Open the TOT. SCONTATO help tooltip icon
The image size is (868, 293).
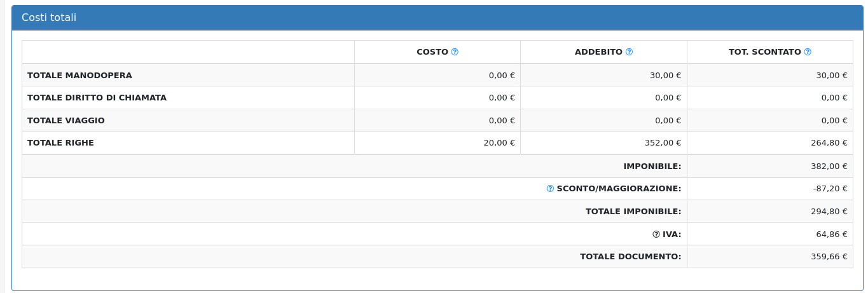coord(808,52)
